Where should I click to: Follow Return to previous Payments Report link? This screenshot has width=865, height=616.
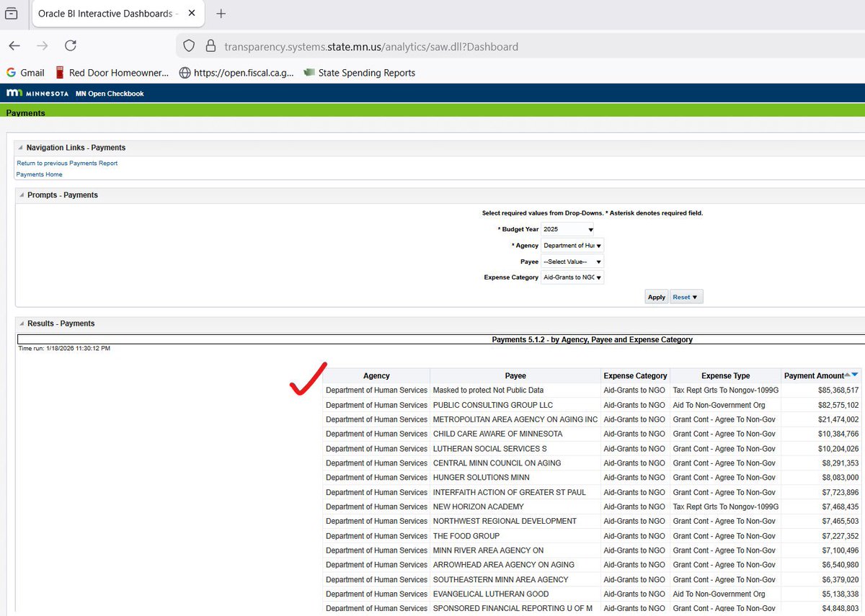tap(67, 164)
